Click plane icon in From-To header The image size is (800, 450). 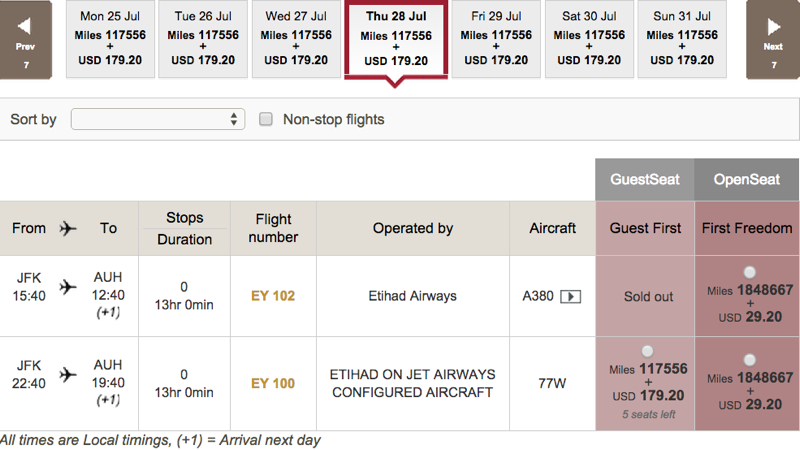click(x=68, y=228)
